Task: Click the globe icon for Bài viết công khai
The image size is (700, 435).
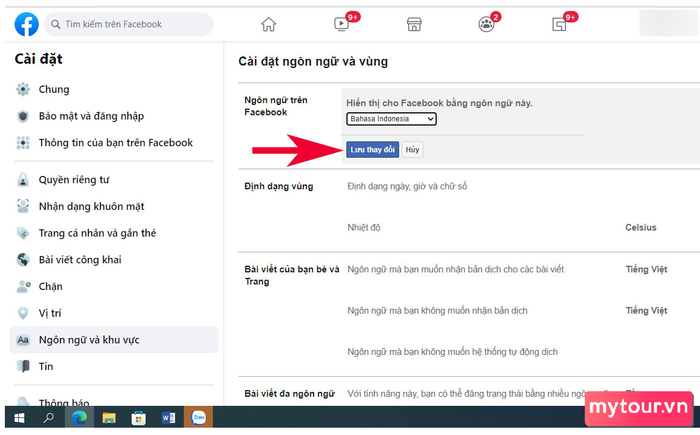Action: tap(23, 259)
